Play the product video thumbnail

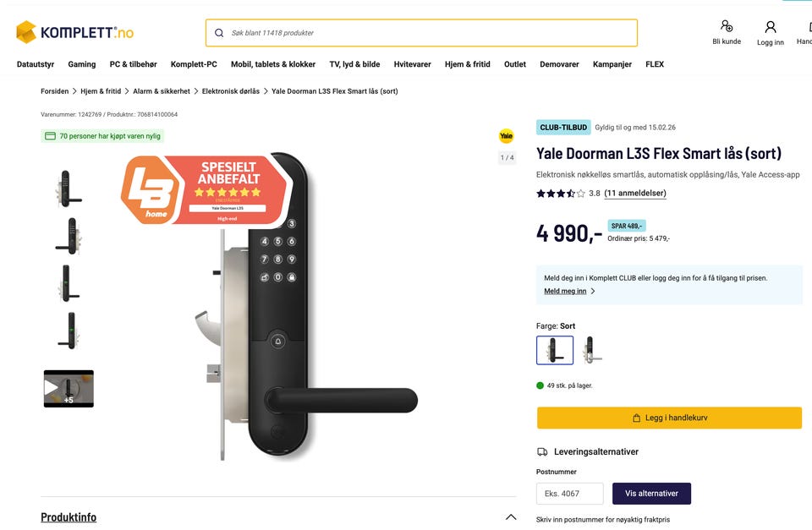(x=69, y=388)
